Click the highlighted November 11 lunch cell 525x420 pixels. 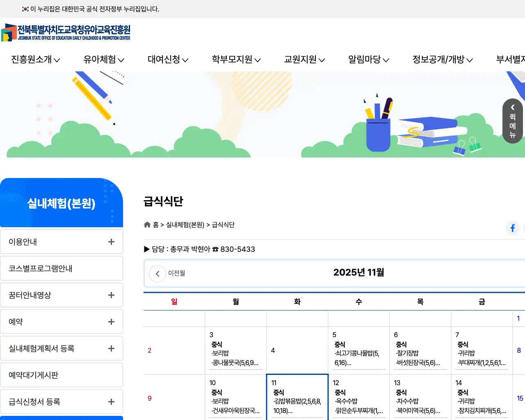pos(297,397)
